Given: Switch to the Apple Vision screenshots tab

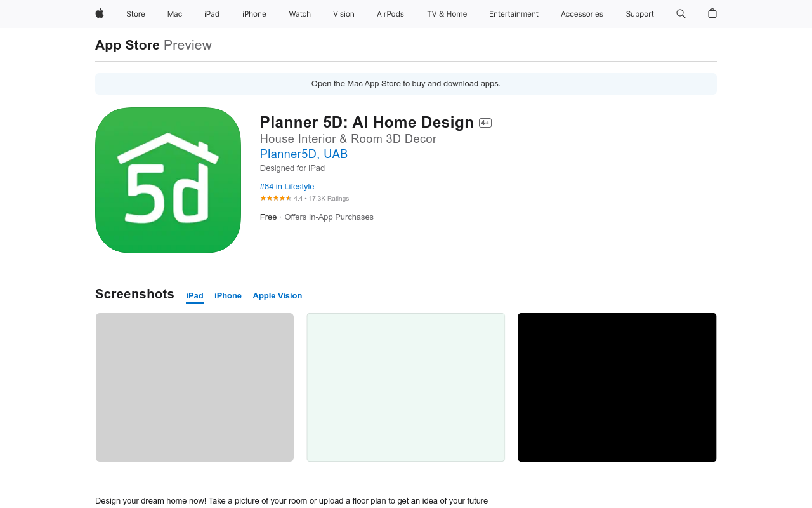Looking at the screenshot, I should click(x=277, y=296).
